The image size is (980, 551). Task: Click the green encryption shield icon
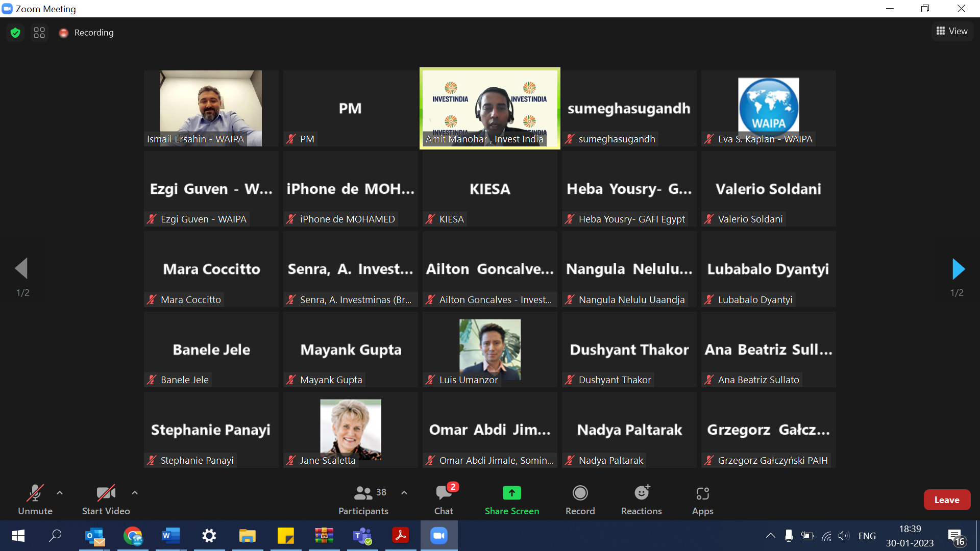point(15,33)
